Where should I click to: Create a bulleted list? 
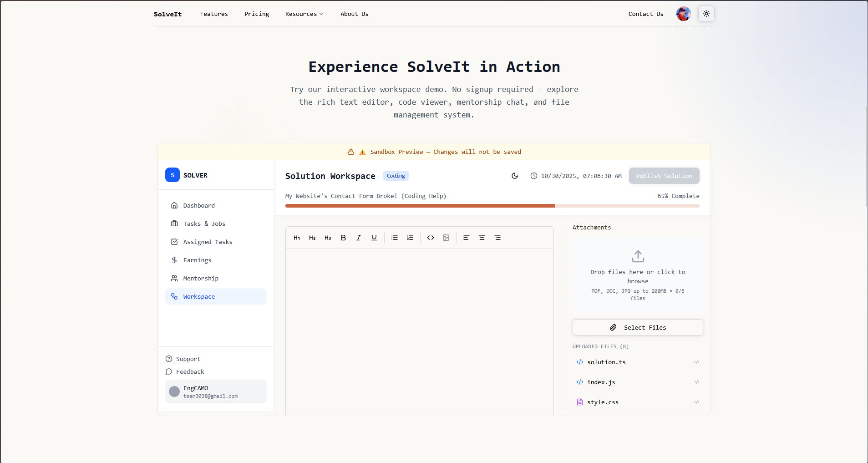[x=395, y=238]
